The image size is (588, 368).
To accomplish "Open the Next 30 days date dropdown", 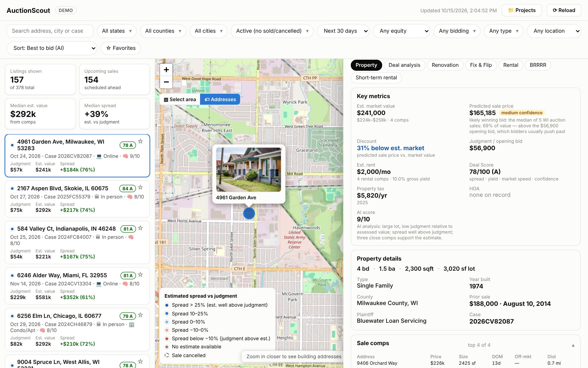I will 343,31.
